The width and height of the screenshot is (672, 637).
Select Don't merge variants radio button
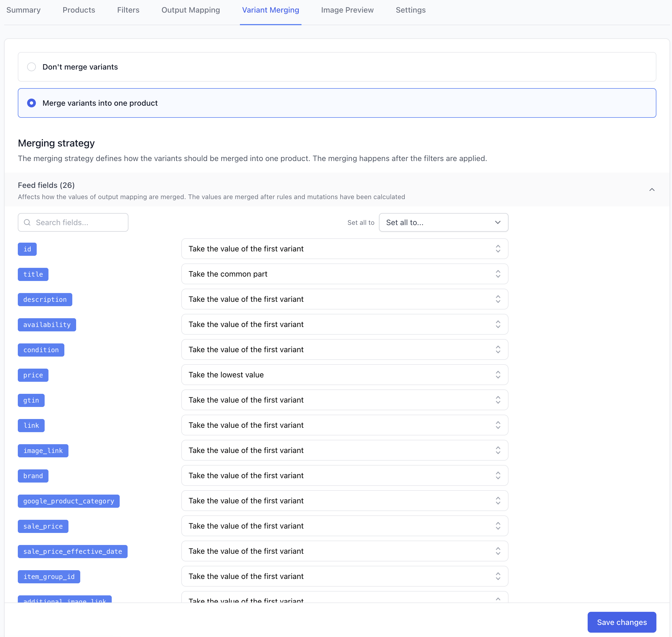(x=31, y=67)
